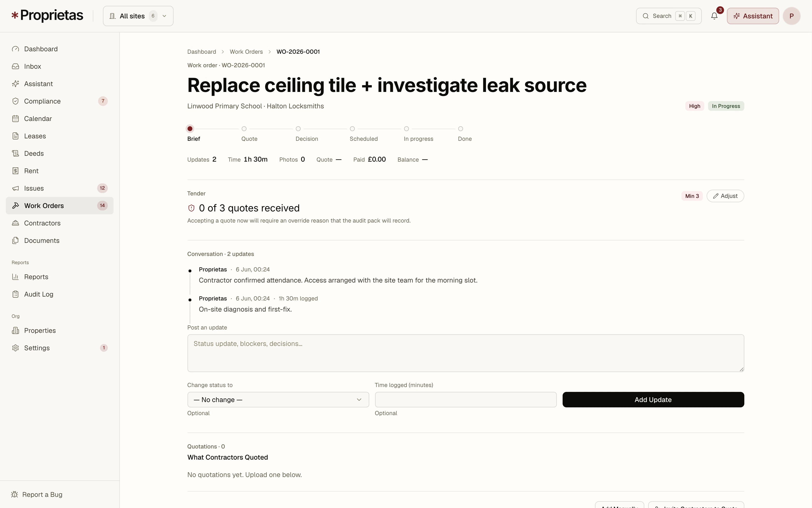Click the Post an update text area
The width and height of the screenshot is (812, 508).
[x=466, y=353]
